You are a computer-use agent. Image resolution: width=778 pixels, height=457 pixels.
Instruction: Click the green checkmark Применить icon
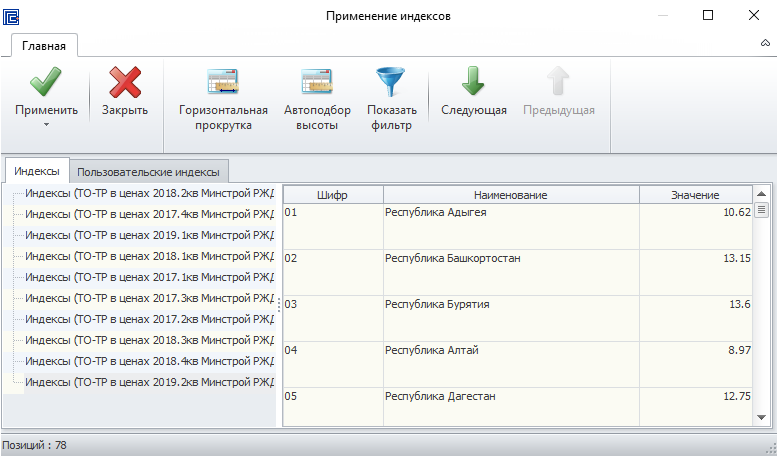(x=46, y=82)
